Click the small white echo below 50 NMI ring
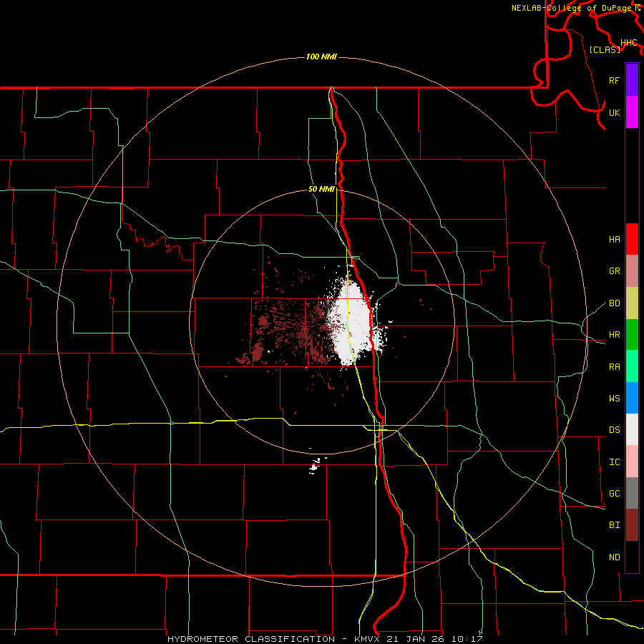The image size is (644, 644). click(x=316, y=466)
